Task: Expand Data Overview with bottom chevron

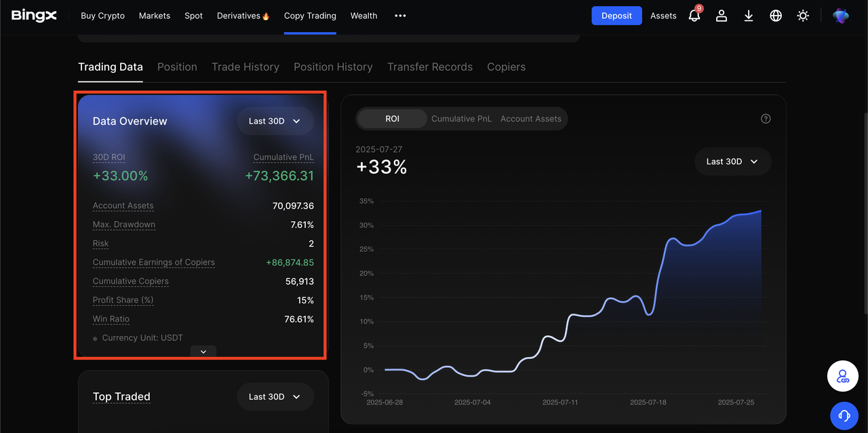Action: [x=203, y=352]
